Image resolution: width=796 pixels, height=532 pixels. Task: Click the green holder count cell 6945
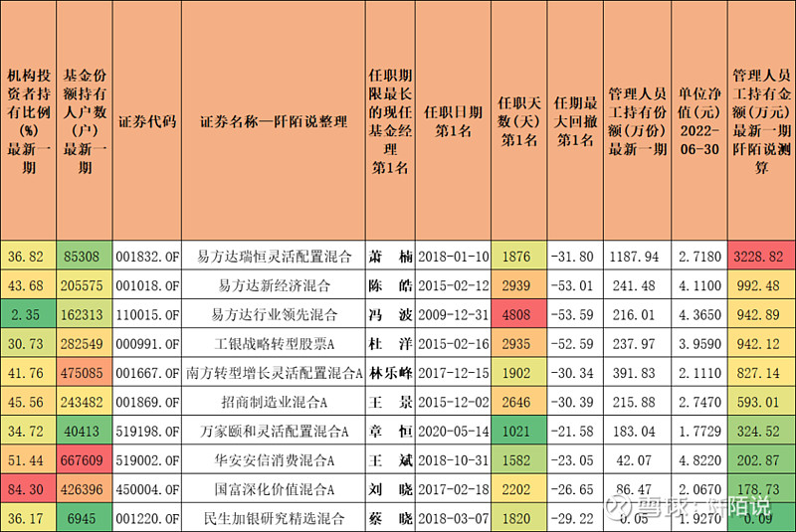pyautogui.click(x=85, y=518)
